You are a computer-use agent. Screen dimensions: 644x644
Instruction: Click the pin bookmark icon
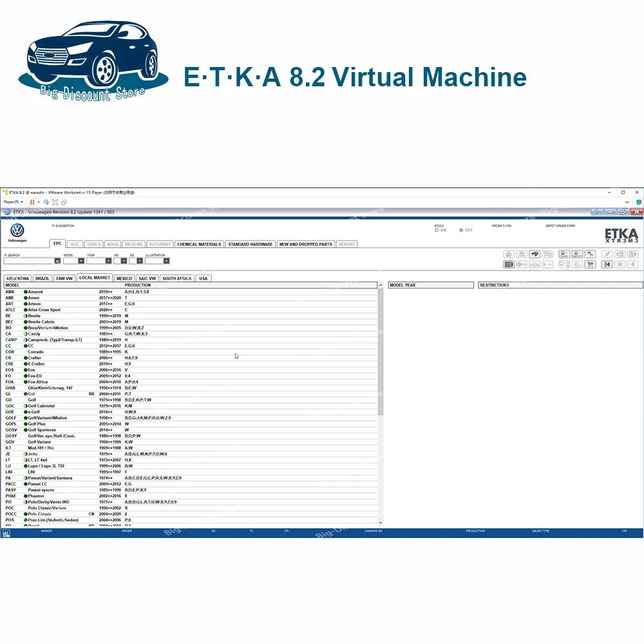coord(607,252)
